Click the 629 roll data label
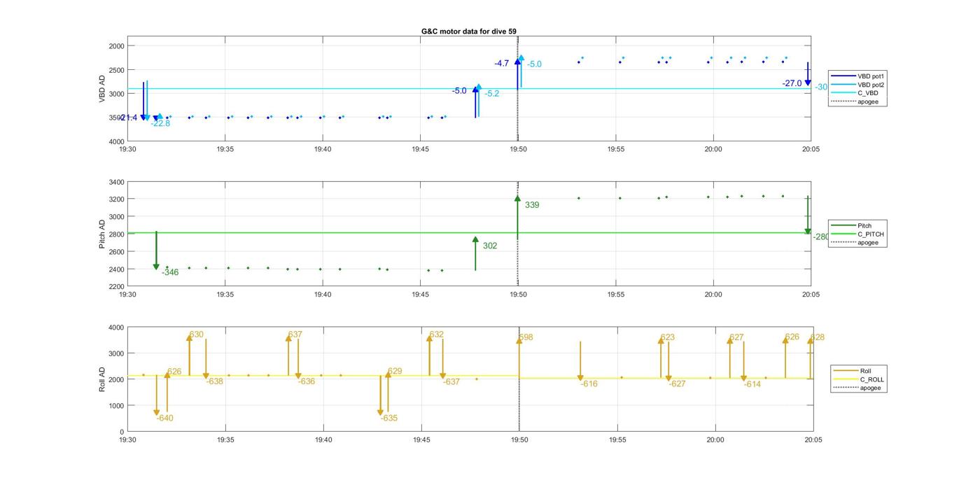This screenshot has height=485, width=980. coord(395,371)
